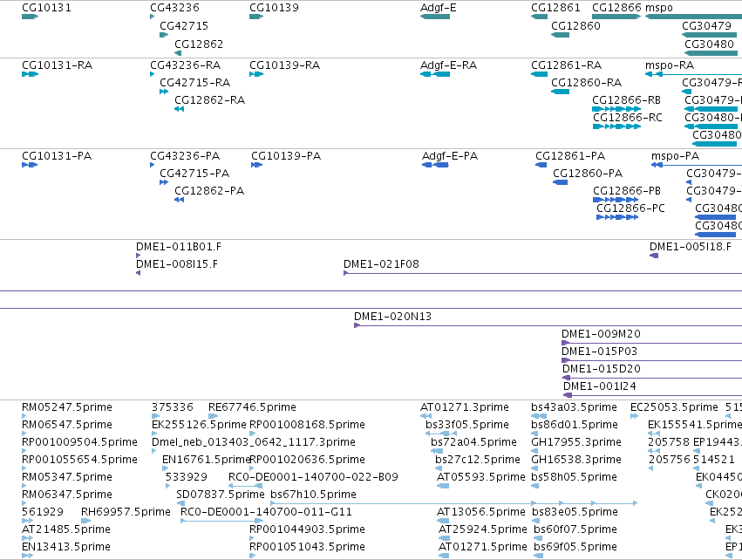
Task: Click the CG12861 gene label
Action: pos(555,8)
